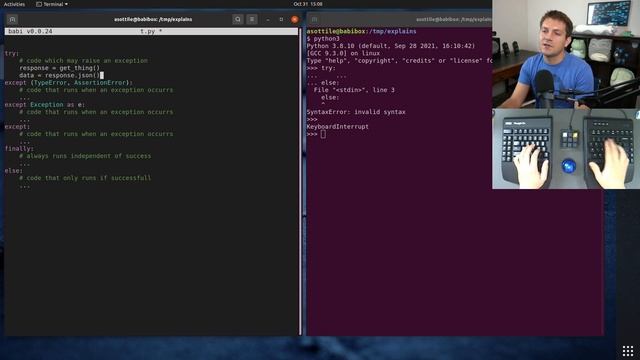Screen dimensions: 640x360
Task: Click '[GCC 9.3.0] on linux' line
Action: click(343, 53)
